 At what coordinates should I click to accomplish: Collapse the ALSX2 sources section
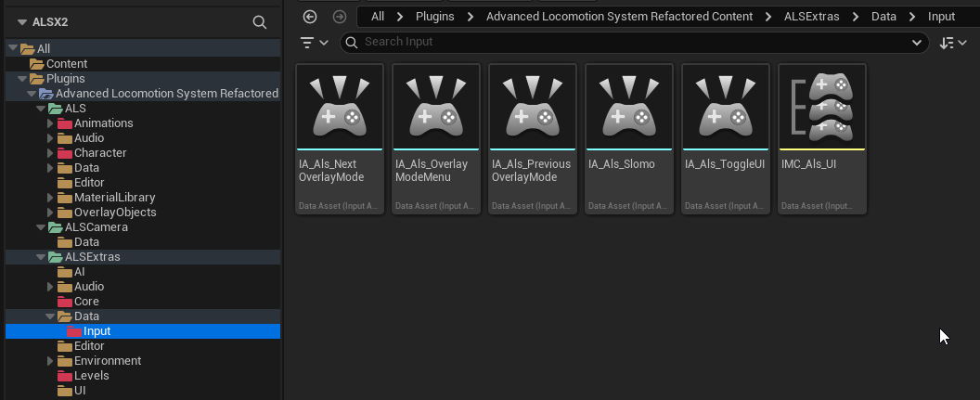click(x=22, y=22)
